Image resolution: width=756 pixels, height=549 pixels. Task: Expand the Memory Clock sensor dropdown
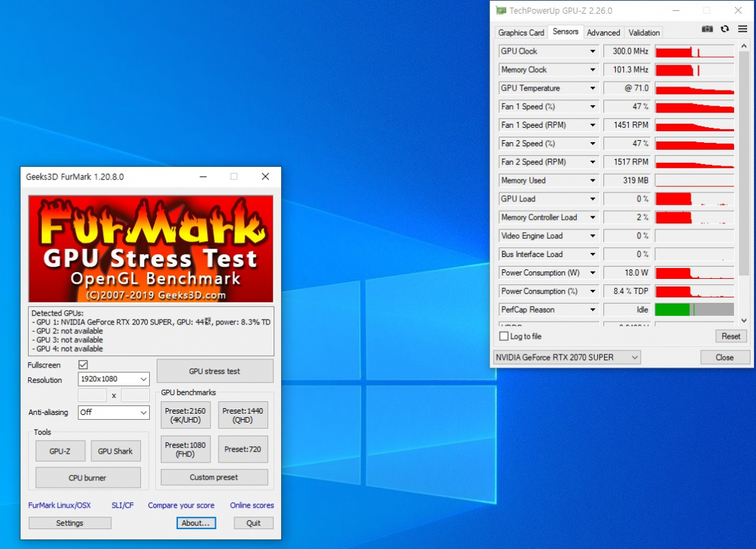coord(592,70)
